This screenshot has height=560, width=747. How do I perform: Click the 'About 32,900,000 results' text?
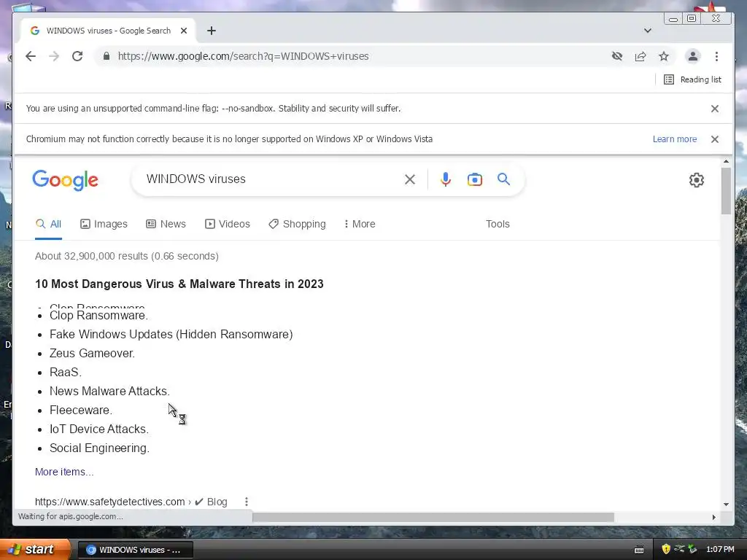[127, 256]
